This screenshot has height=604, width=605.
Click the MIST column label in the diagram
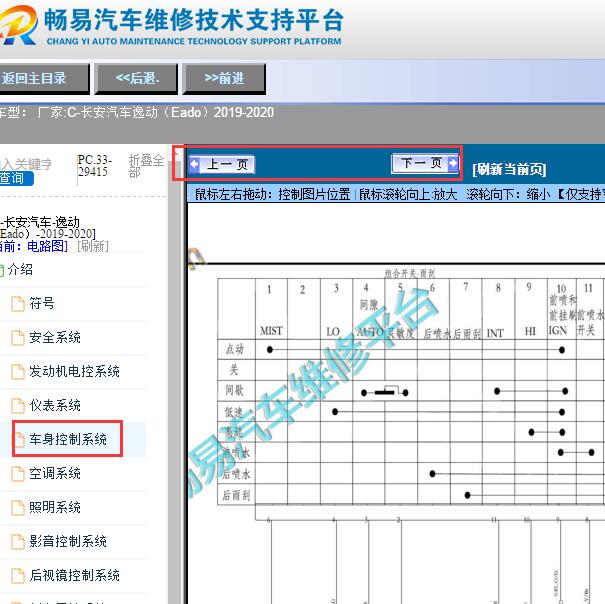[x=271, y=331]
